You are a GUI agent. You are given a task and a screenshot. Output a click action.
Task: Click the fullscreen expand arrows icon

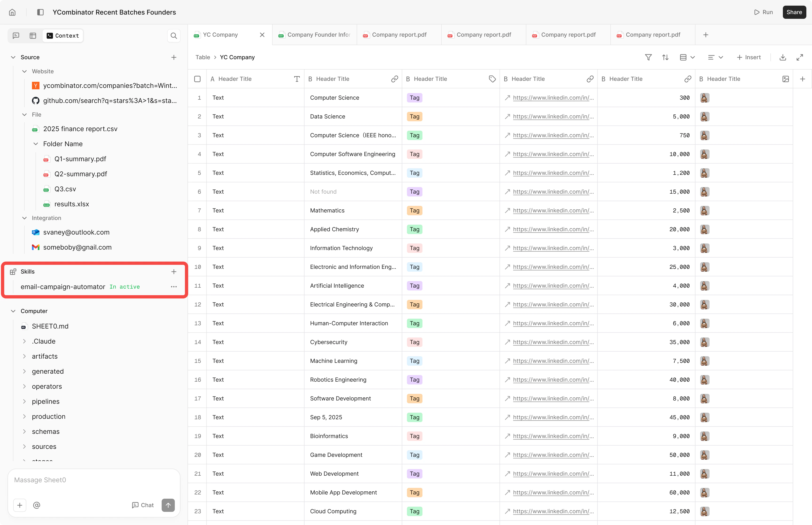800,57
